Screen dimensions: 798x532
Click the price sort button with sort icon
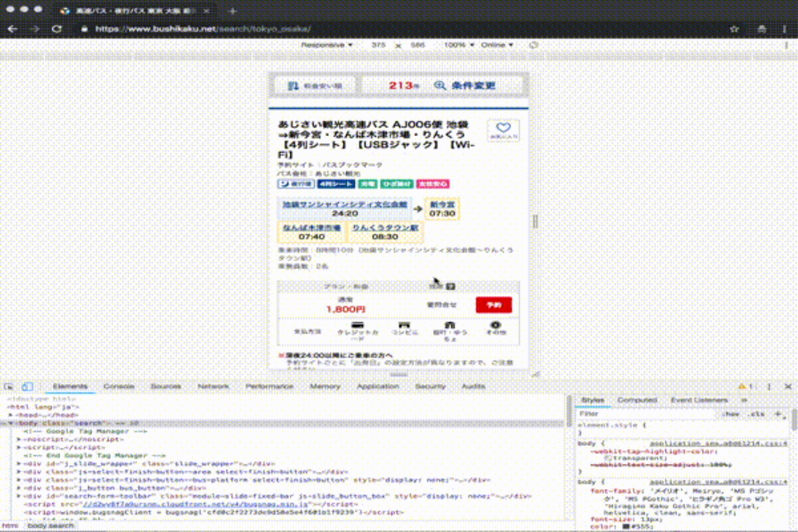click(x=314, y=86)
